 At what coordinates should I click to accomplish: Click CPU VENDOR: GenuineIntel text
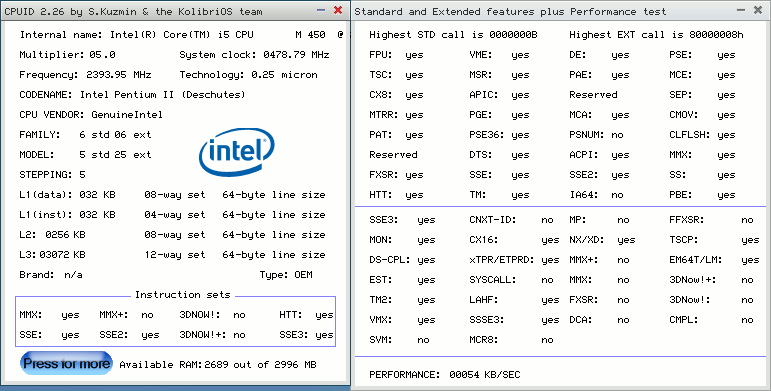coord(91,115)
